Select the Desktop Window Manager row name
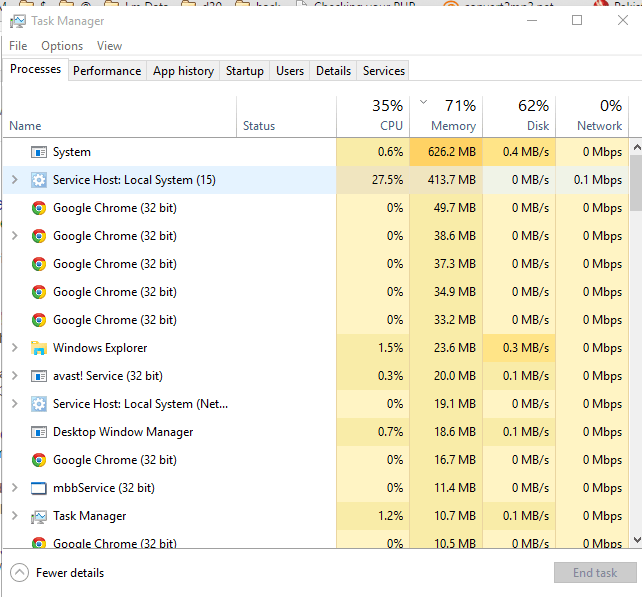642x597 pixels. [x=123, y=432]
